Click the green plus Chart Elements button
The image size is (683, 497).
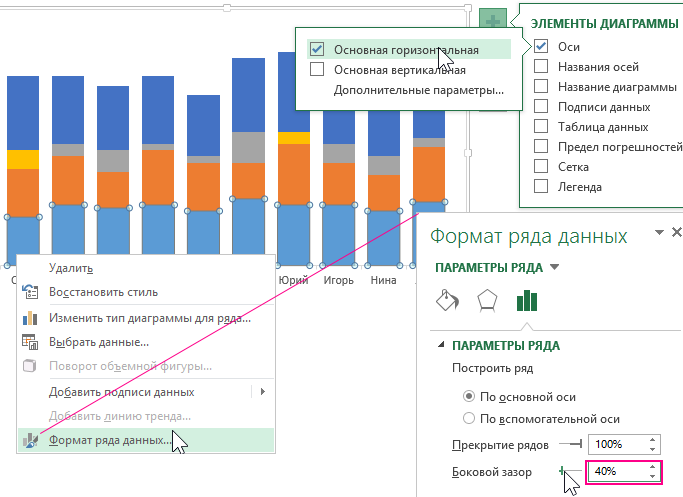[492, 21]
